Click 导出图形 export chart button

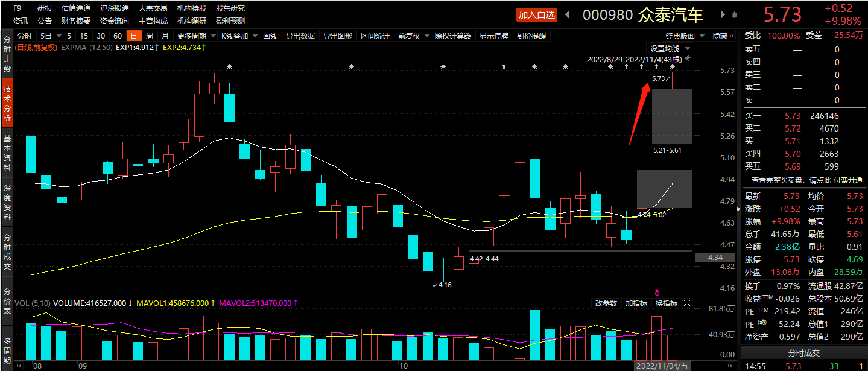coord(338,36)
